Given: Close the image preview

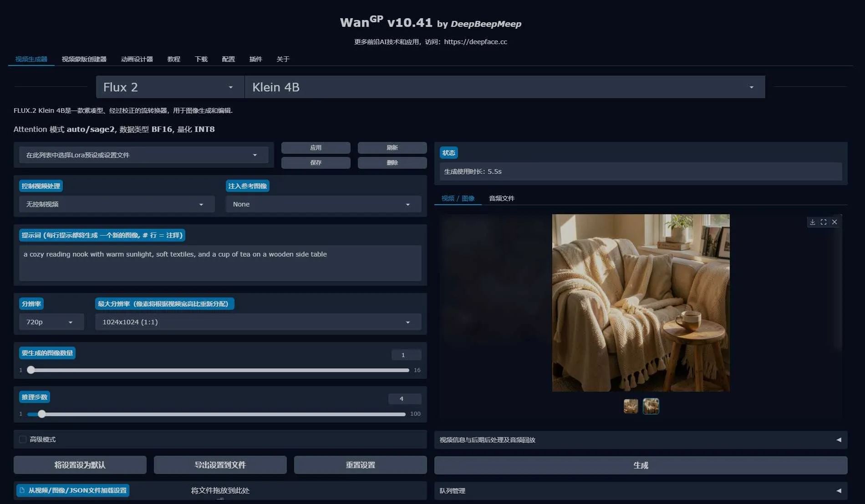Looking at the screenshot, I should (834, 222).
